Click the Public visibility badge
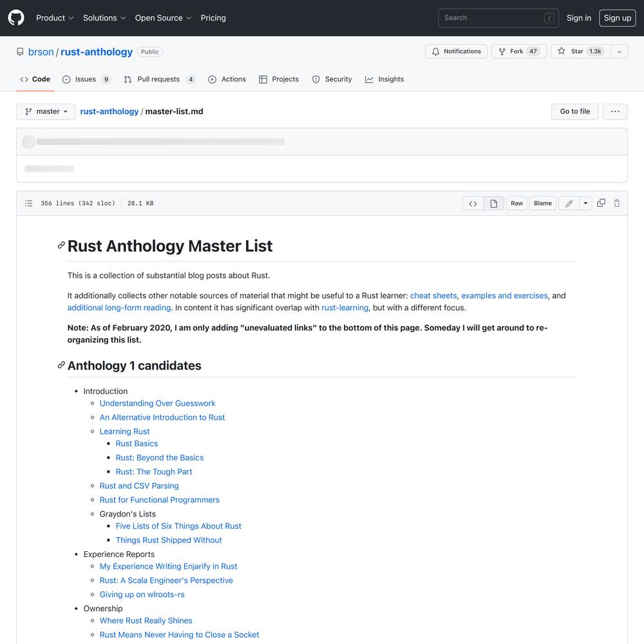Screen dimensions: 644x644 pyautogui.click(x=149, y=52)
